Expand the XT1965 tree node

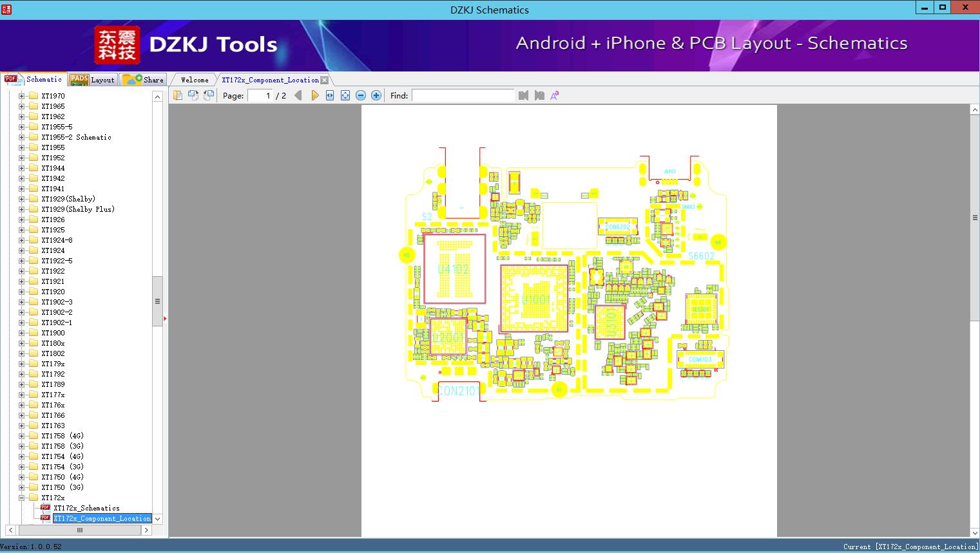pyautogui.click(x=21, y=106)
